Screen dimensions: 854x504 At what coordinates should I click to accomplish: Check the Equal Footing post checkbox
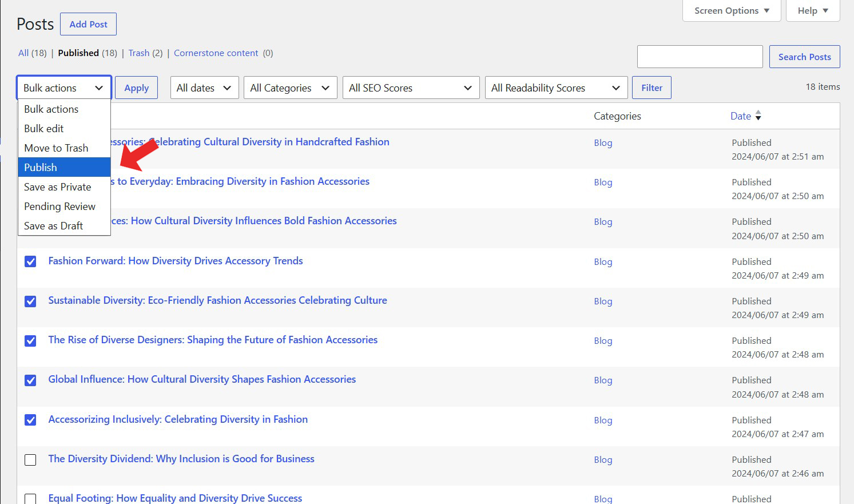(x=30, y=499)
